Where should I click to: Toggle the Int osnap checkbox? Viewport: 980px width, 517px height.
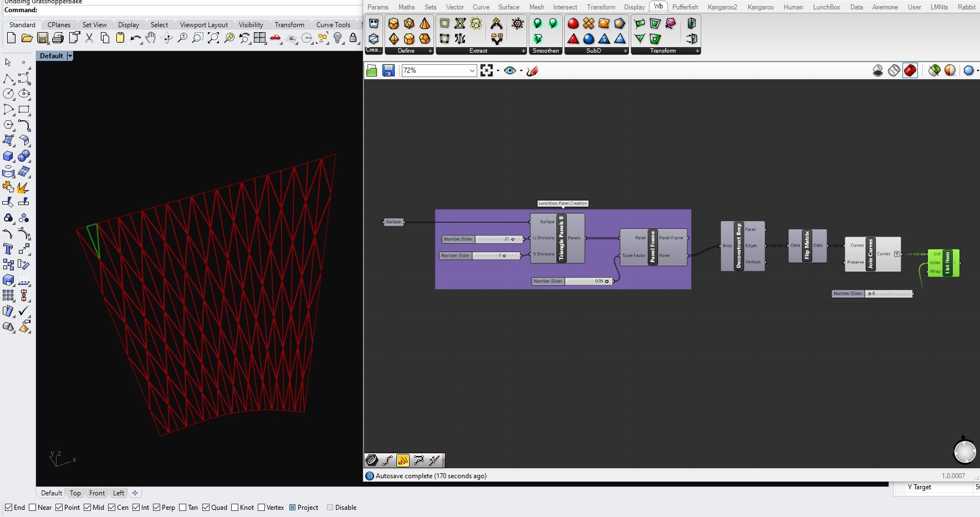coord(136,508)
